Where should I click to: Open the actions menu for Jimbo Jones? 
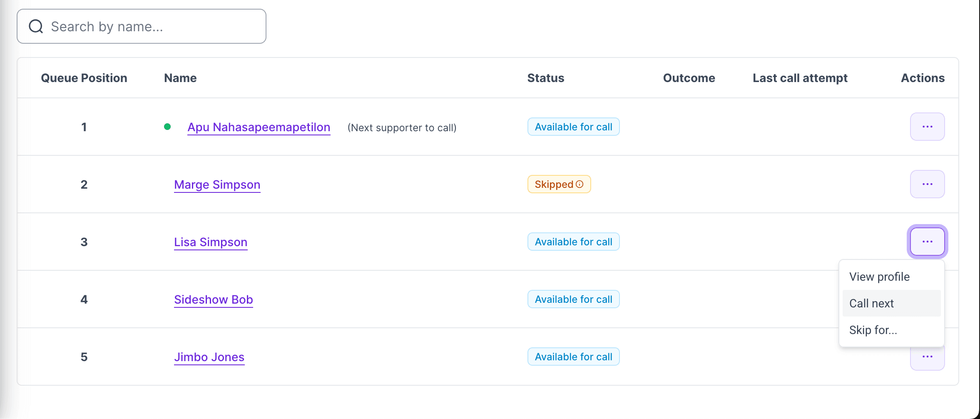[x=927, y=357]
